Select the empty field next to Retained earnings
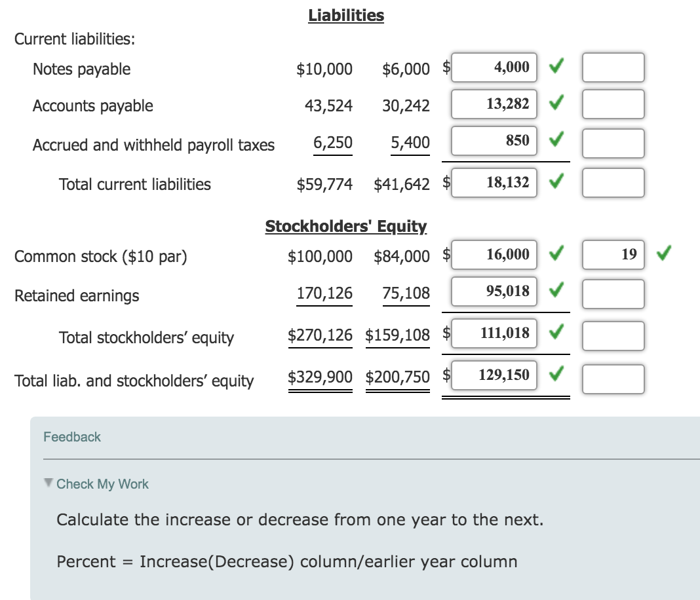This screenshot has height=600, width=700. point(612,293)
